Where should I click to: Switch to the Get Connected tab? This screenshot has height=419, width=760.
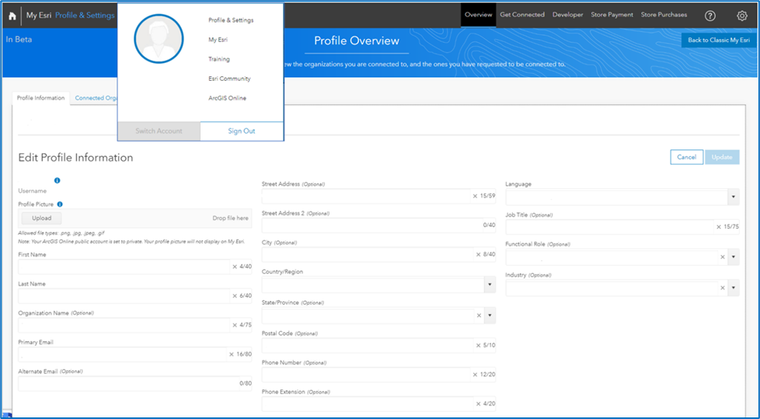tap(522, 15)
